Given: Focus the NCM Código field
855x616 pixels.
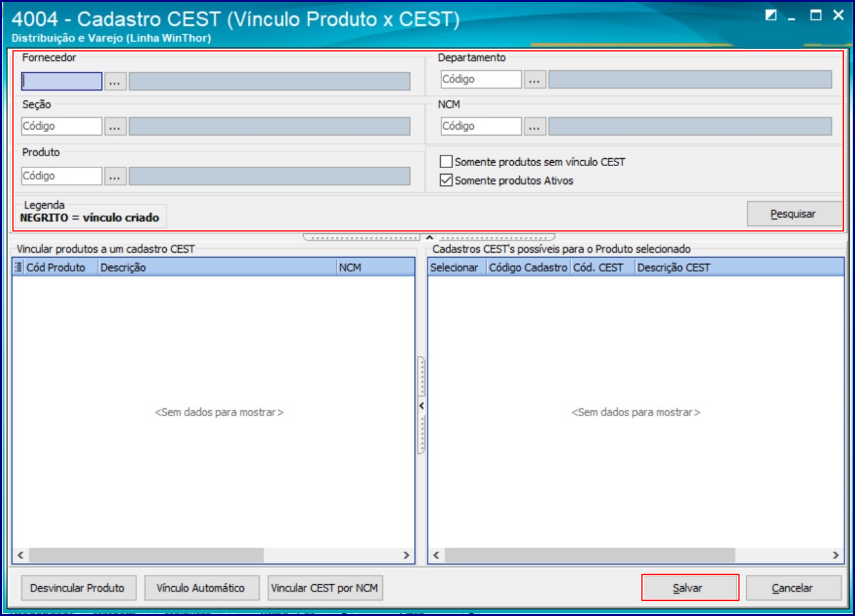Looking at the screenshot, I should [x=481, y=126].
